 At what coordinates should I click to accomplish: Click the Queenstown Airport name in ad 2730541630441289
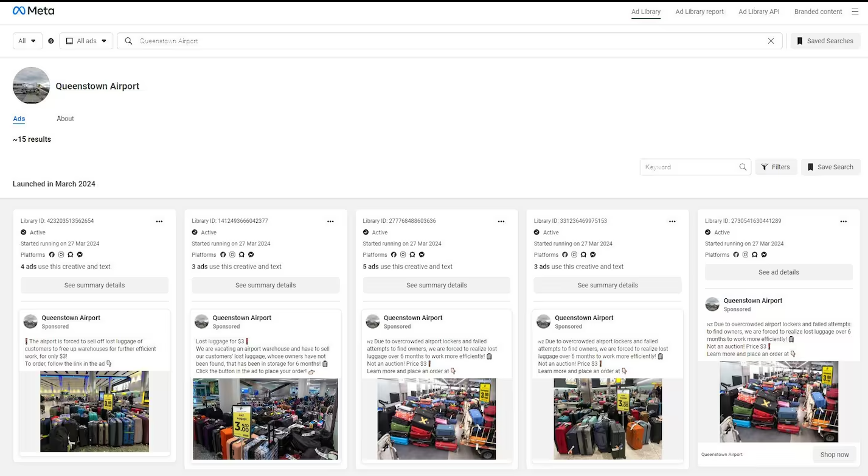coord(753,301)
